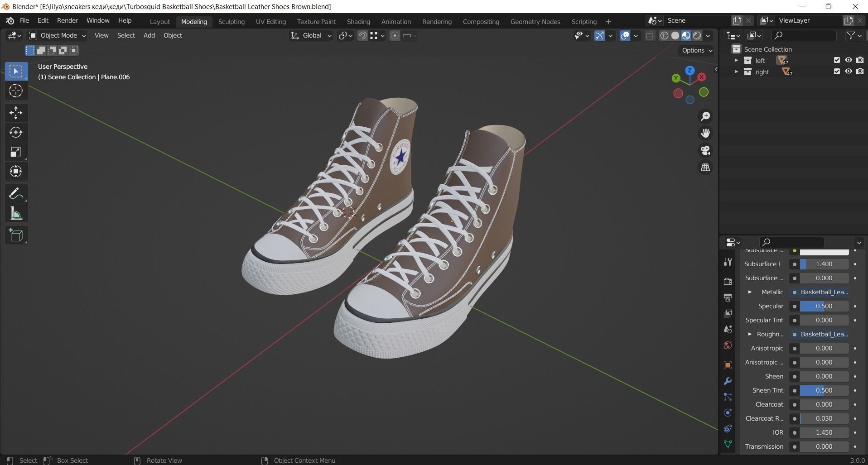Toggle the camera view icon
Screen dimensions: 868x465
pos(705,150)
